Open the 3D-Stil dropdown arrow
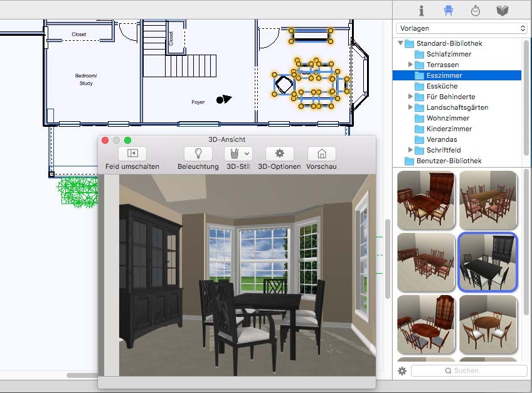This screenshot has width=532, height=393. coord(247,153)
